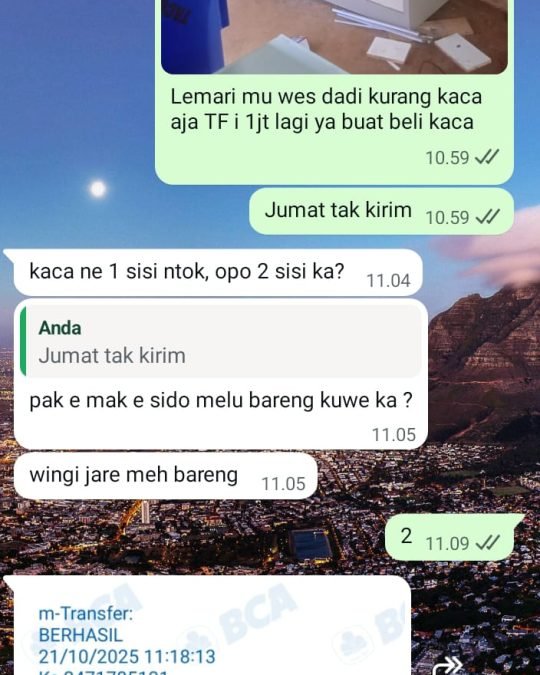Open the furniture photo at top of chat
Image resolution: width=540 pixels, height=675 pixels.
334,37
